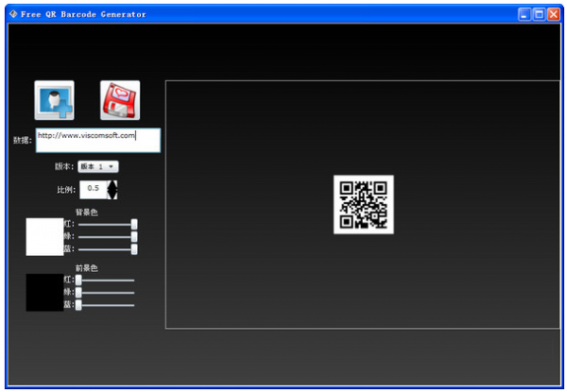
Task: Maximize the Free QR Barcode Generator window
Action: tap(539, 14)
